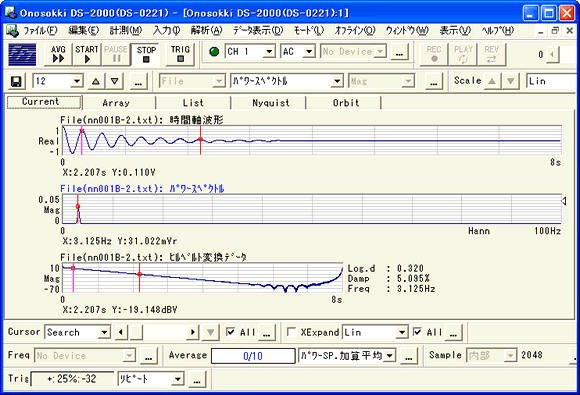The height and width of the screenshot is (395, 580).
Task: Click the TRIG button
Action: point(180,54)
